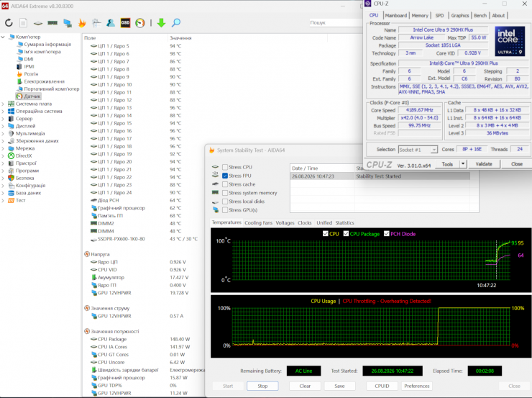Click the Validate button in CPU-Z
This screenshot has height=398, width=532.
coord(484,164)
